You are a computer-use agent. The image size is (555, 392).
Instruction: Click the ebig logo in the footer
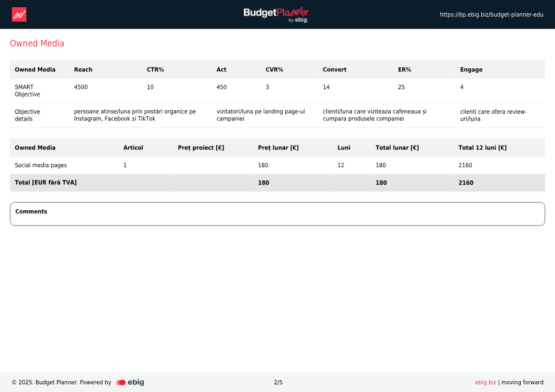pyautogui.click(x=130, y=382)
